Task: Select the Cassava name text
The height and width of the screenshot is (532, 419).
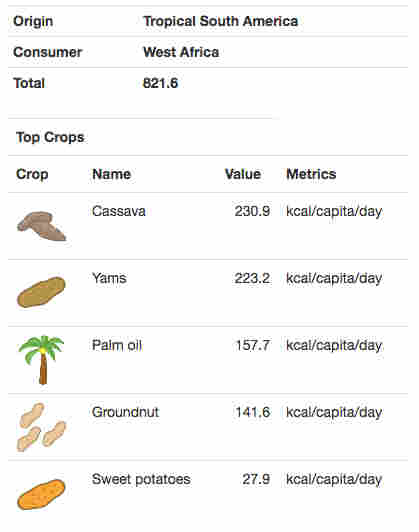Action: point(119,211)
